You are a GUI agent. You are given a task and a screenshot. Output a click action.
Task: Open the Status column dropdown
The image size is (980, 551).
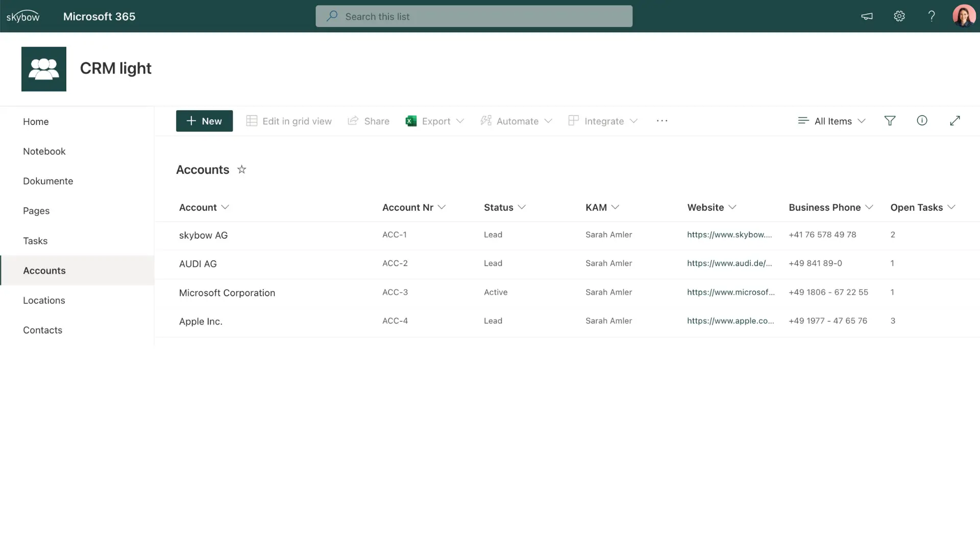[522, 207]
